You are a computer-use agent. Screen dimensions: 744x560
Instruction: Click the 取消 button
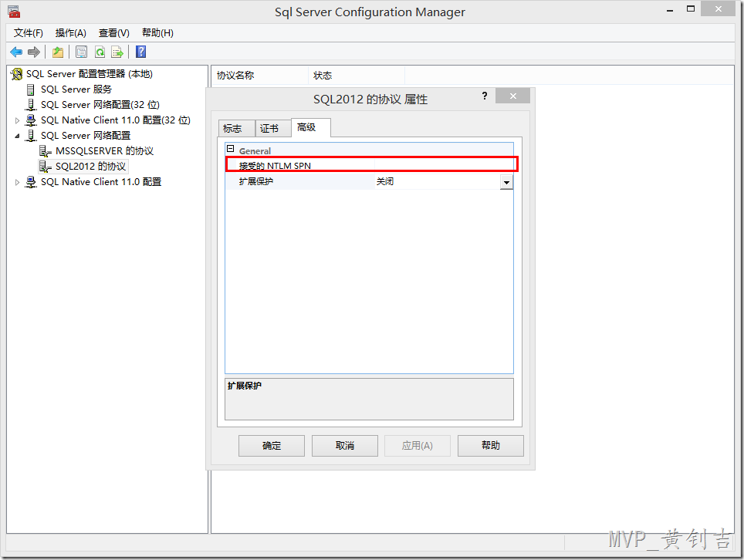coord(344,446)
